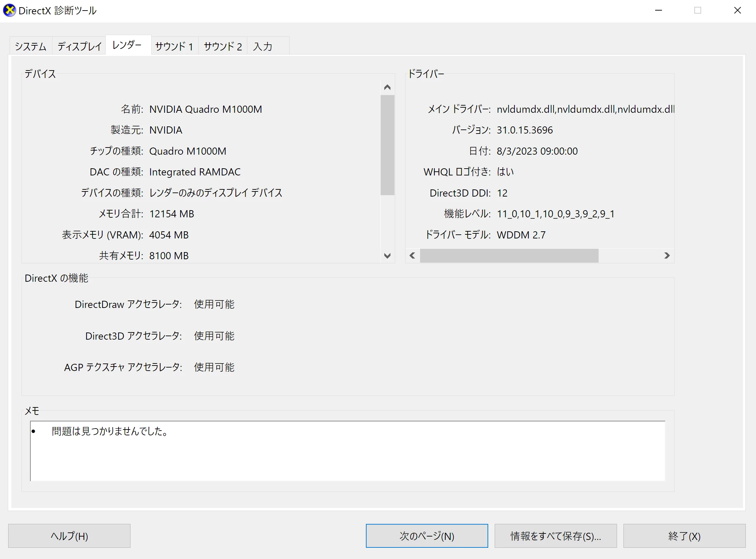Switch to the システム tab
The width and height of the screenshot is (756, 559).
pyautogui.click(x=31, y=46)
